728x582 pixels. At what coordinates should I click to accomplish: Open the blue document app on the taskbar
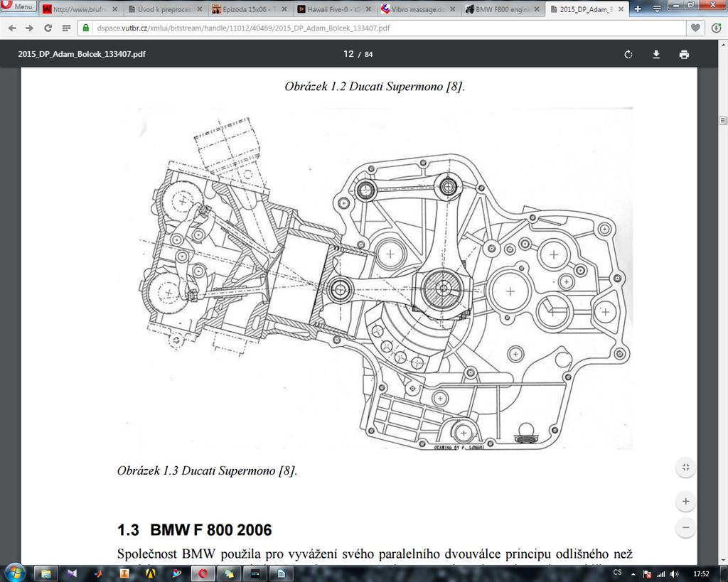[x=282, y=573]
